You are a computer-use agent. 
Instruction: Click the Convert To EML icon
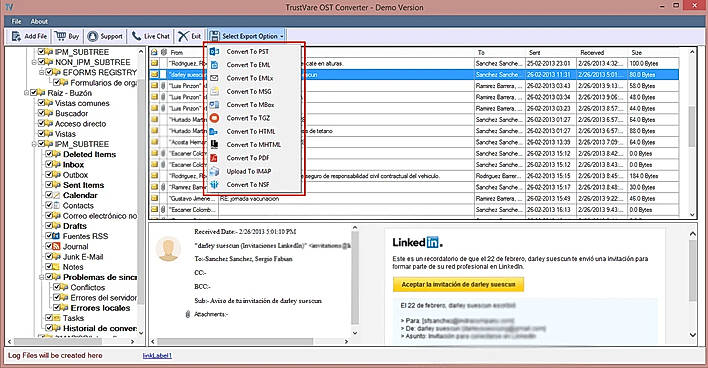click(214, 65)
